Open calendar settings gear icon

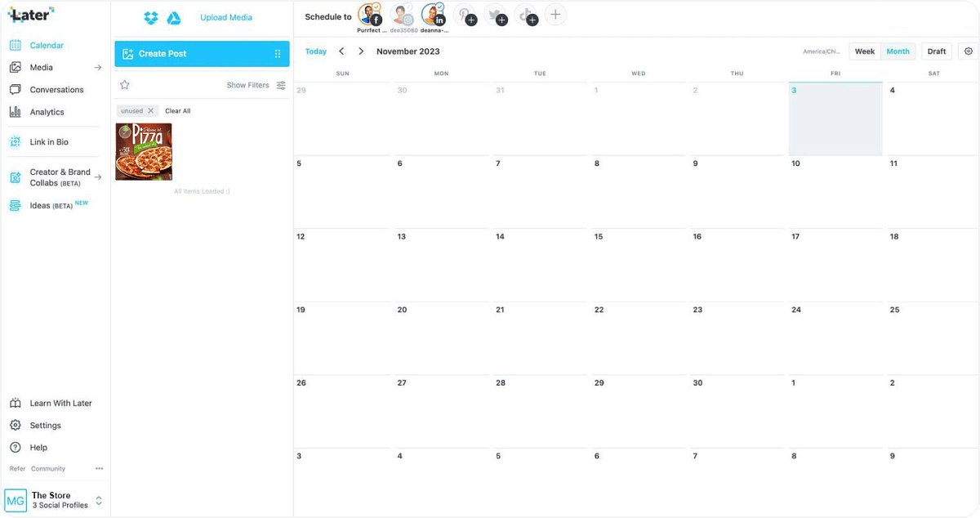pos(969,51)
